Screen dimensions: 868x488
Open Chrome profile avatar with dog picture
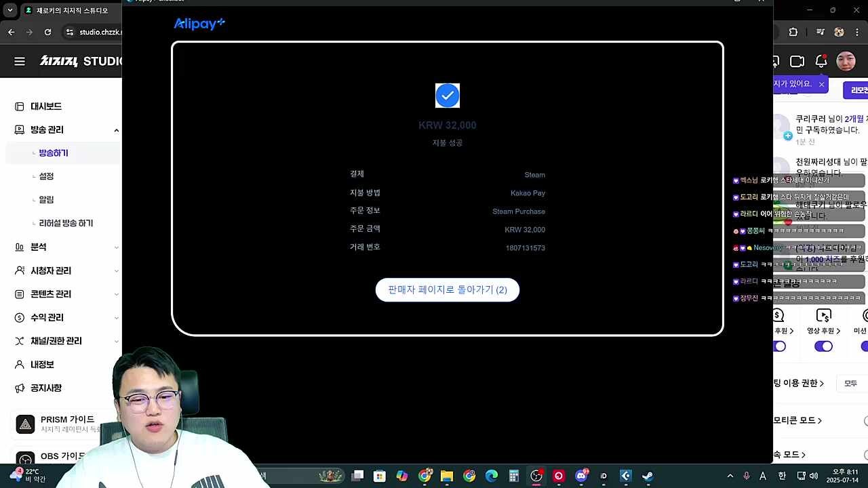click(839, 32)
